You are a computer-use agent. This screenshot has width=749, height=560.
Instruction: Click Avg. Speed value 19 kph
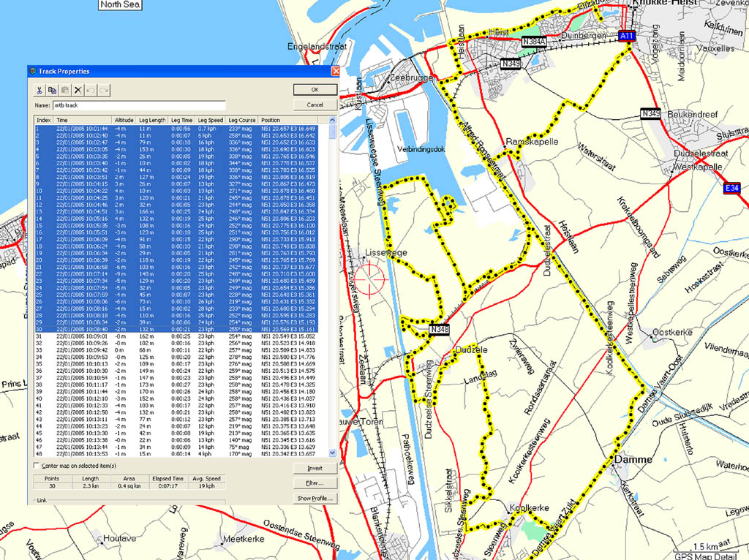pyautogui.click(x=206, y=486)
